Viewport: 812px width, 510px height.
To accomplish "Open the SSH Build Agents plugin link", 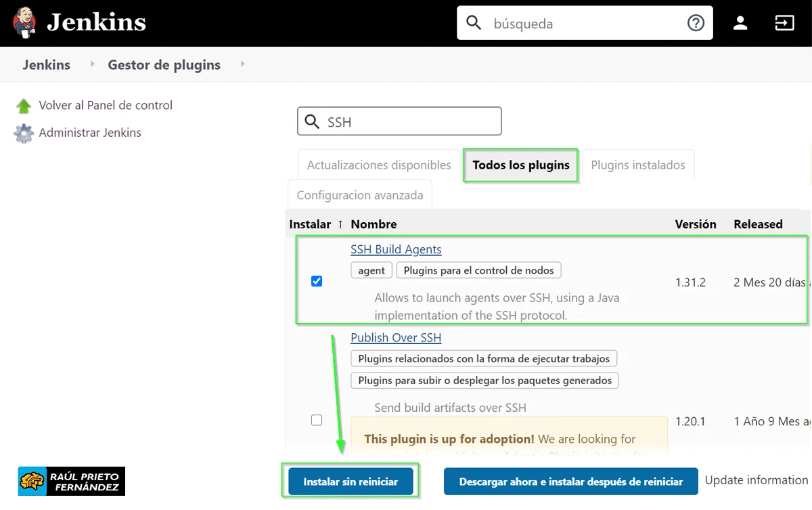I will pyautogui.click(x=396, y=249).
